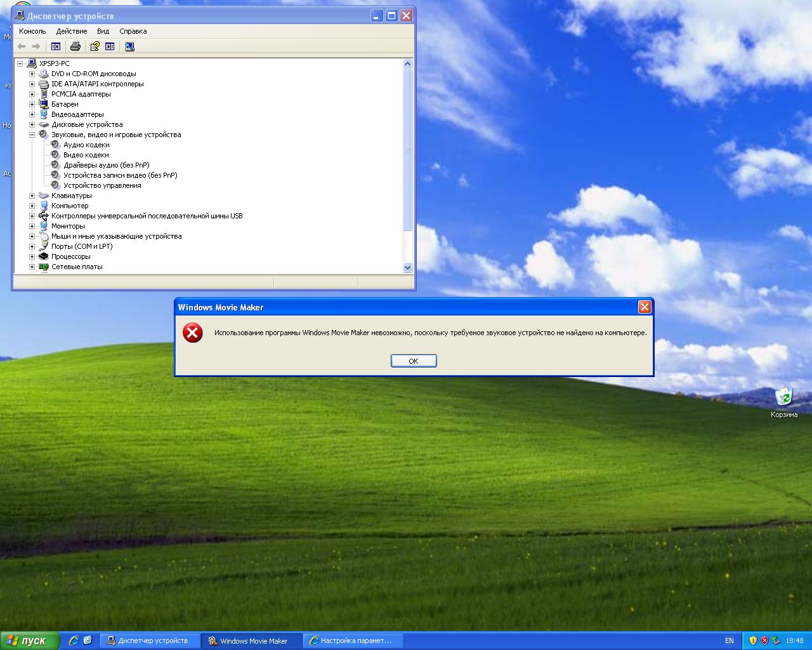The width and height of the screenshot is (812, 650).
Task: Collapse the XPSP3-PC root node
Action: click(20, 63)
